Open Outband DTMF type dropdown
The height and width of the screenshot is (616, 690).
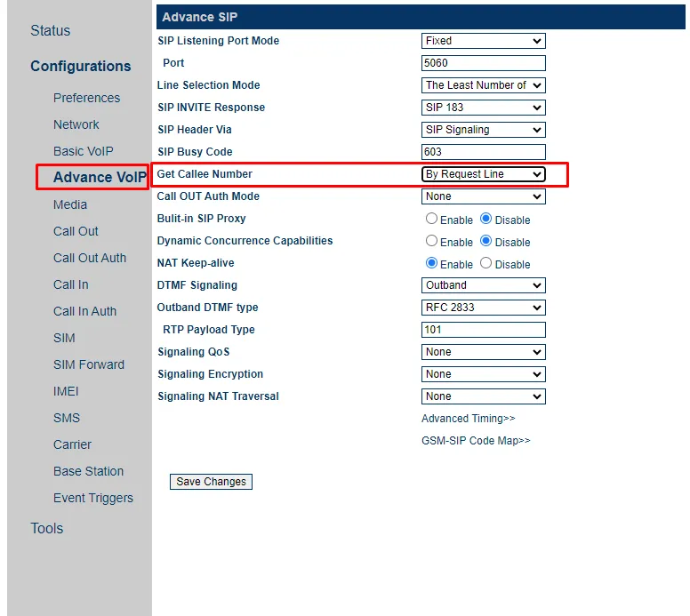coord(483,308)
